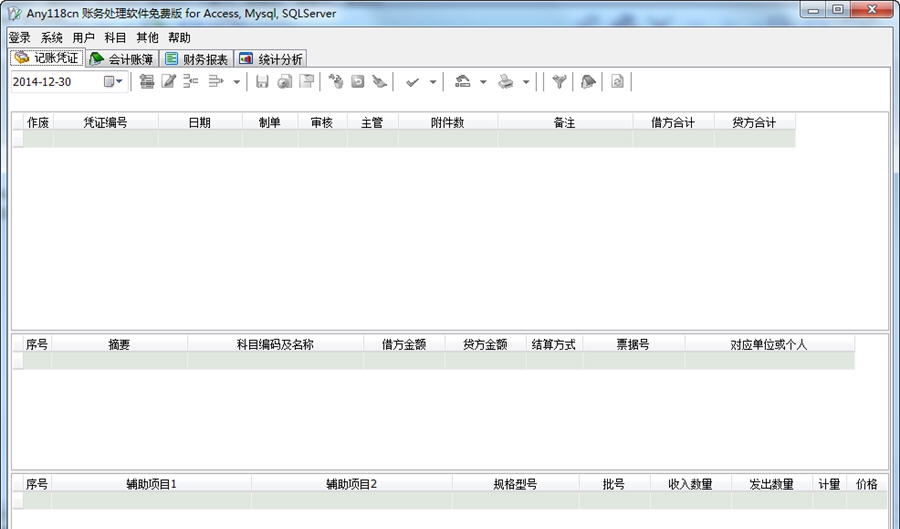Click the 结算方式 column header

tap(554, 344)
